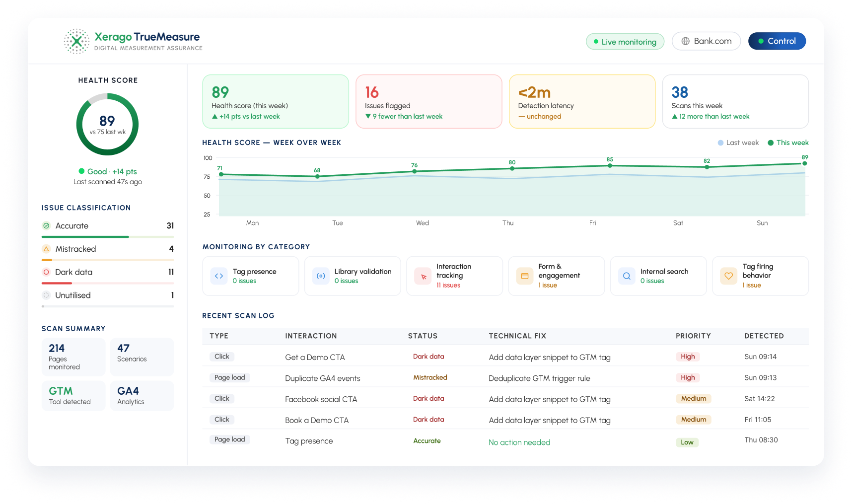Expand the Unutilised classification row
The width and height of the screenshot is (852, 504).
point(108,295)
